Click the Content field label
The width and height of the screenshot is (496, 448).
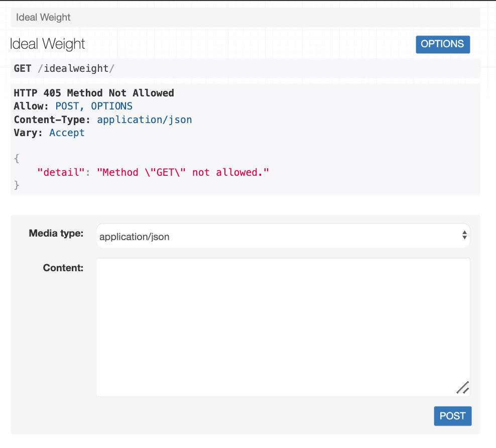pos(63,268)
